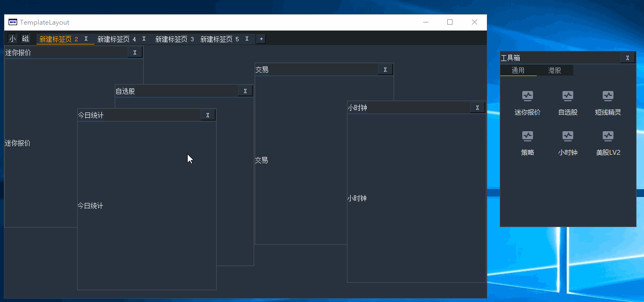Click the 策略 icon in the toolbox

pyautogui.click(x=528, y=136)
